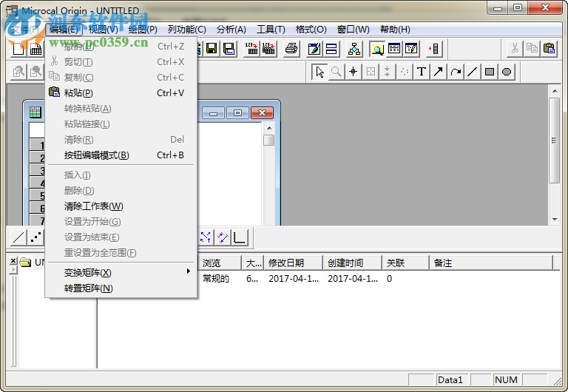Click the Line plot icon
Image resolution: width=568 pixels, height=392 pixels.
click(18, 237)
